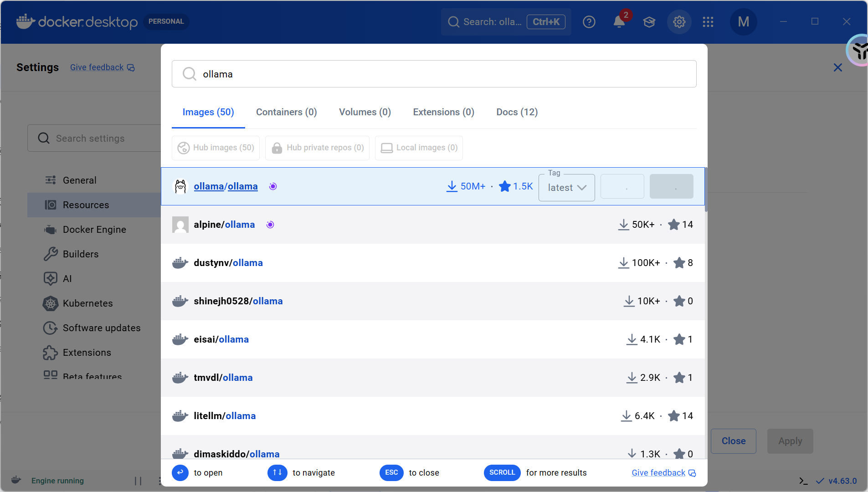Switch to the Containers (0) tab

point(287,112)
